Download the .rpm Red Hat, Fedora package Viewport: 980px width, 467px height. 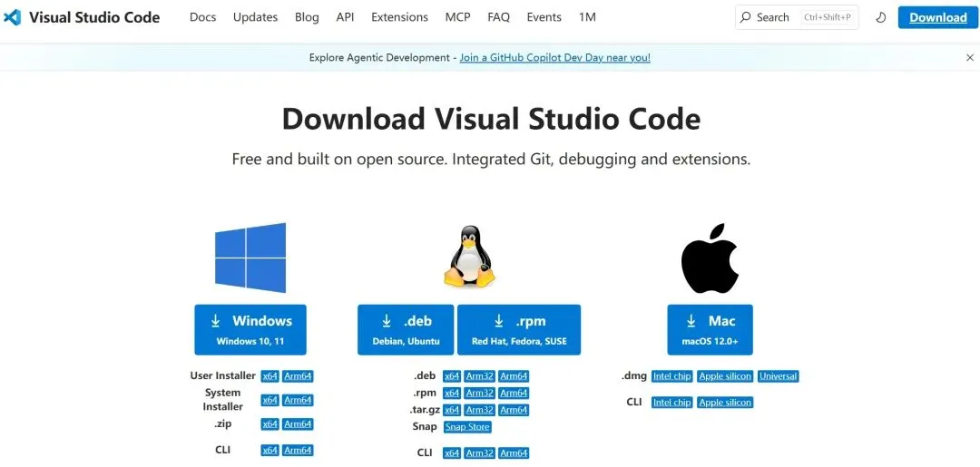(519, 330)
